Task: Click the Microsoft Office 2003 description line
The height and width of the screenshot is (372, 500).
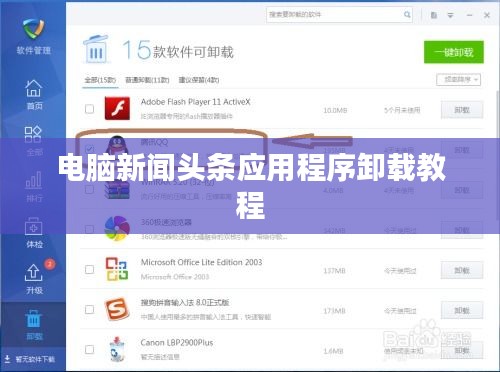Action: [175, 277]
